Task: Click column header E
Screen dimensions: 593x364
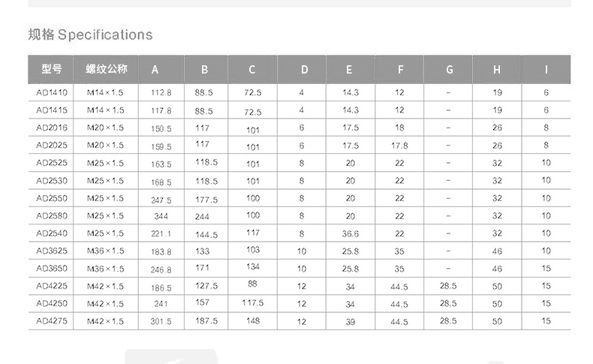Action: coord(349,70)
